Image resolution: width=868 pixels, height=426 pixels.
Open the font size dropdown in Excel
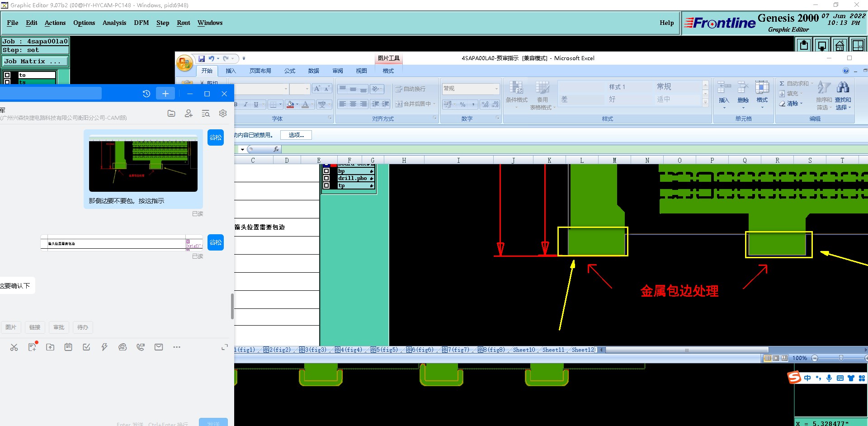(307, 89)
